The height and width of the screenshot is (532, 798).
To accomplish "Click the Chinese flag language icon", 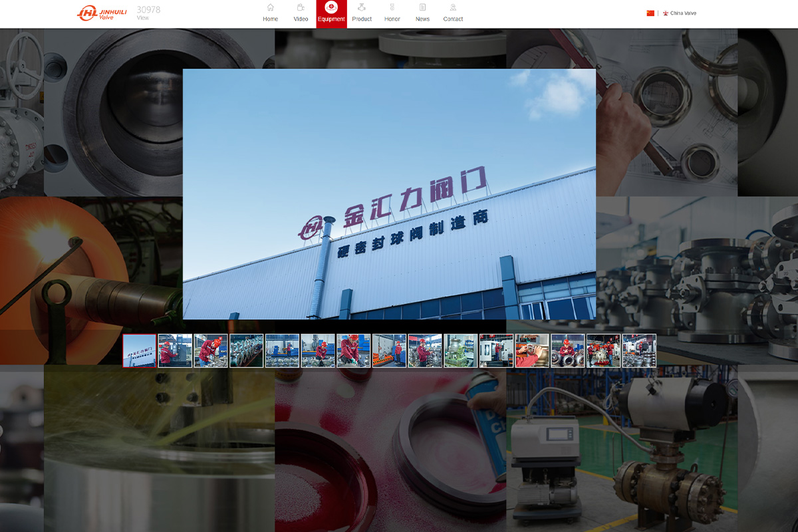I will 650,13.
